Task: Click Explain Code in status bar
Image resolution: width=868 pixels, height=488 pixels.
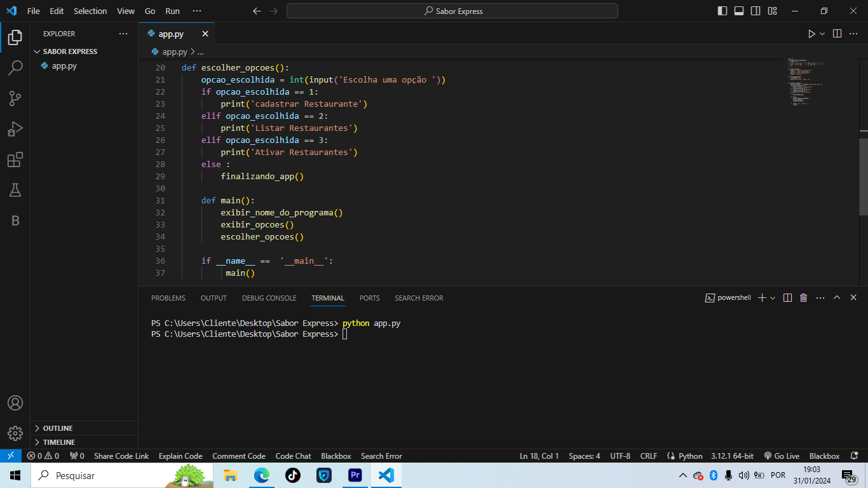Action: [180, 456]
